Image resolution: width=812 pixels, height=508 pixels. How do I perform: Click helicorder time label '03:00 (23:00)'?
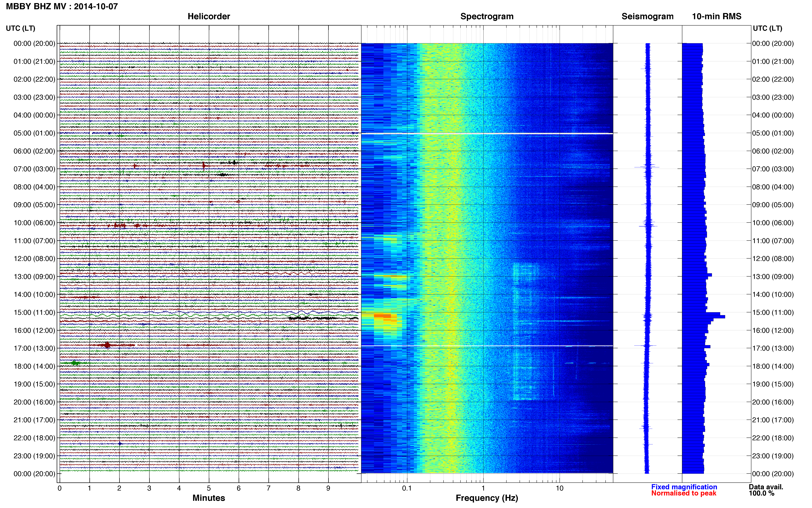[x=34, y=97]
